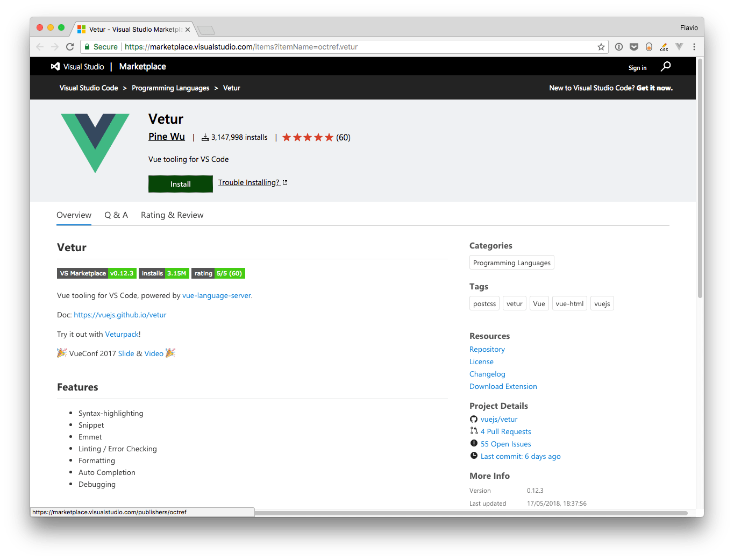This screenshot has width=734, height=560.
Task: Click the browser forward arrow
Action: (x=55, y=47)
